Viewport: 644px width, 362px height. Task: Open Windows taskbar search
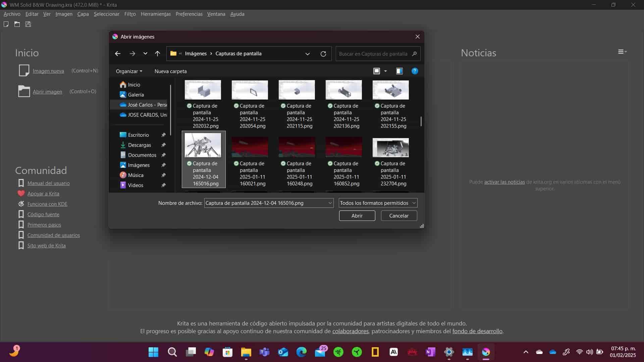[172, 352]
